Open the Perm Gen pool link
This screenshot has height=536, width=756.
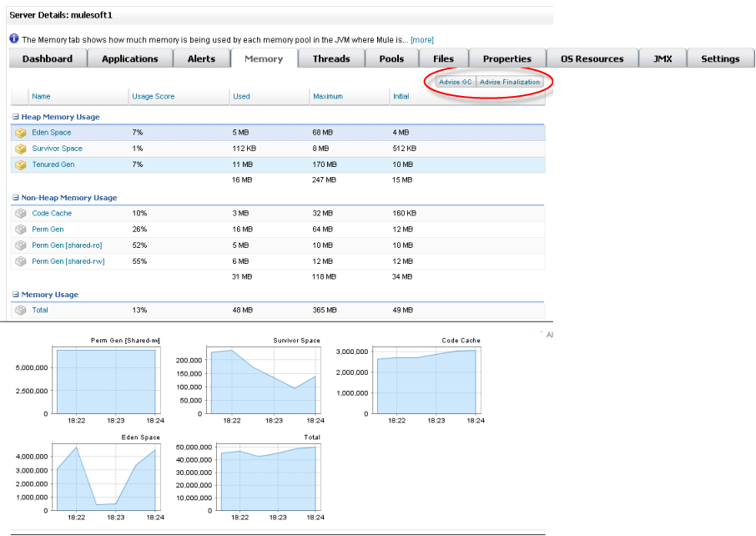(48, 230)
